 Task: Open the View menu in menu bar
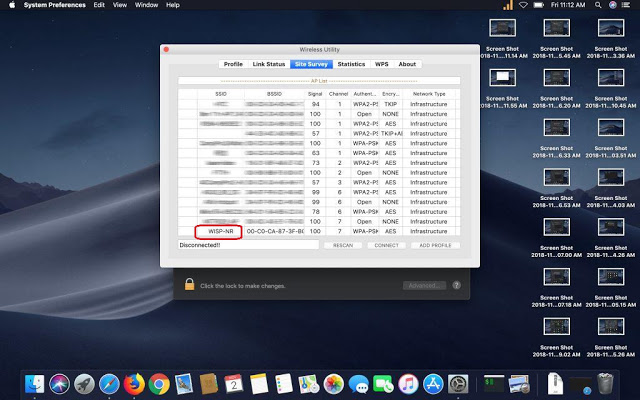coord(121,5)
